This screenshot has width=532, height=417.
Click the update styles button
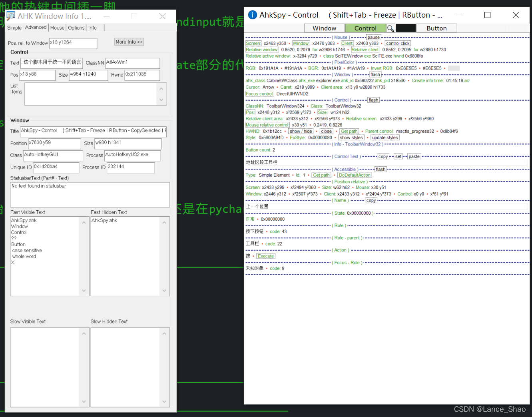point(385,138)
